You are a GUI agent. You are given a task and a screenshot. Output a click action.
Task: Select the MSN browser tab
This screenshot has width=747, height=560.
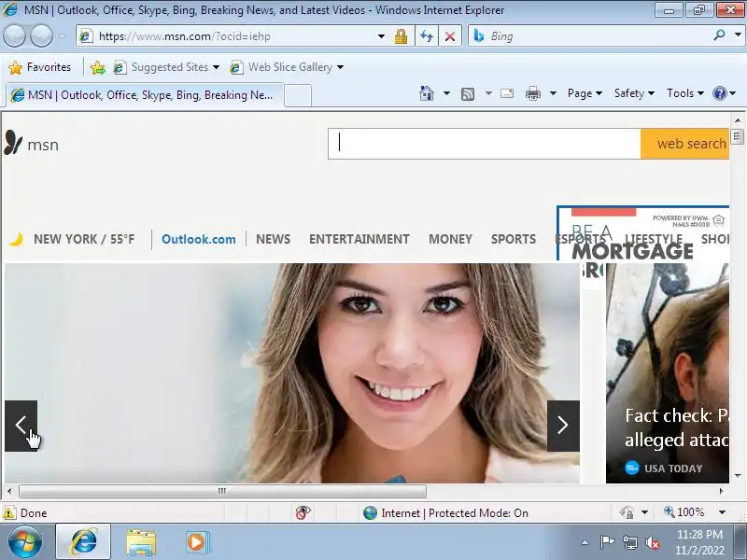click(145, 95)
